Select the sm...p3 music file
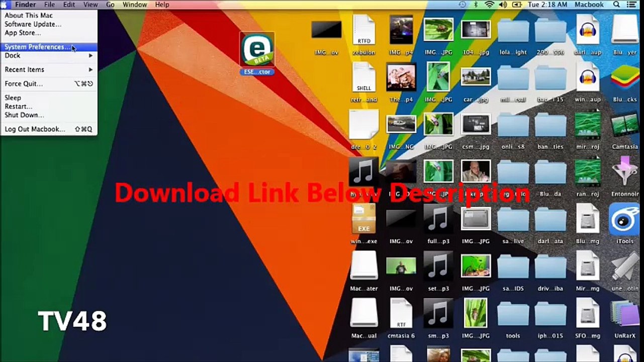Viewport: 644px width, 362px height. click(438, 314)
